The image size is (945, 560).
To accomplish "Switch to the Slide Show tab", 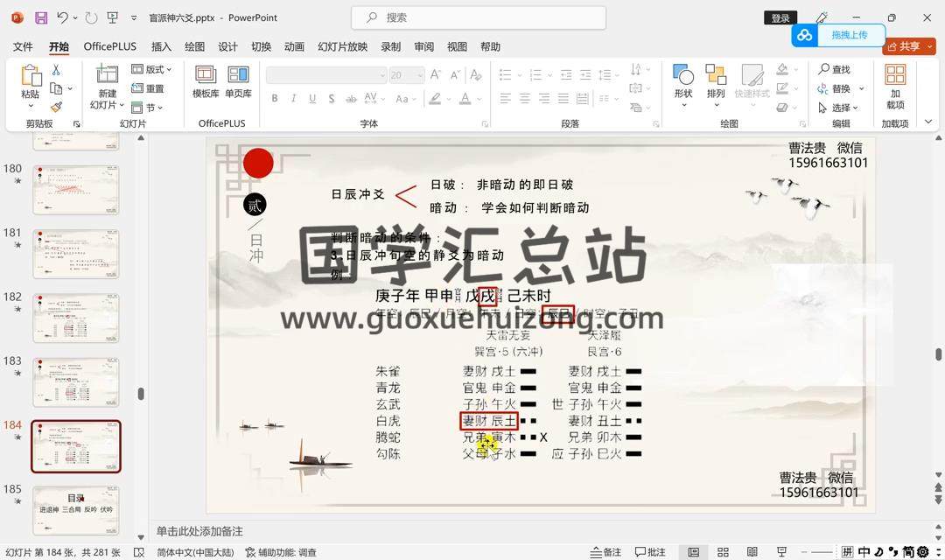I will point(342,46).
